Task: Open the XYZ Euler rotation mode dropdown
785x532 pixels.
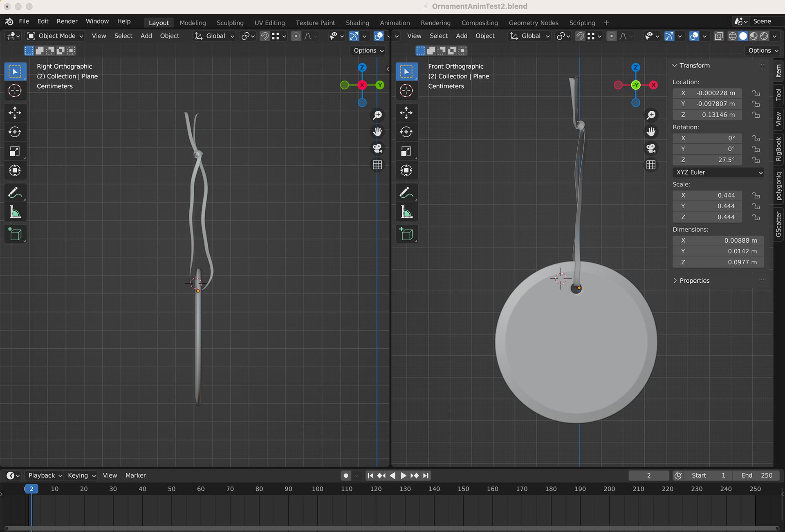Action: pyautogui.click(x=718, y=172)
